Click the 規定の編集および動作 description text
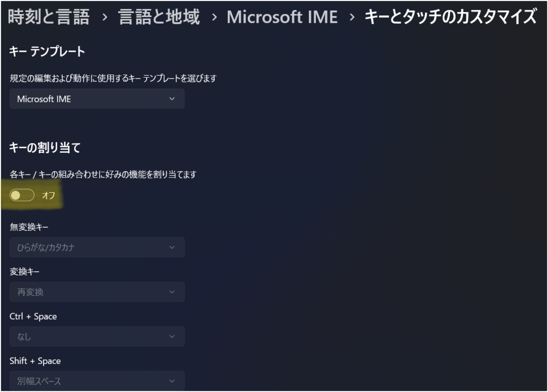Viewport: 548px width, 392px height. click(113, 78)
